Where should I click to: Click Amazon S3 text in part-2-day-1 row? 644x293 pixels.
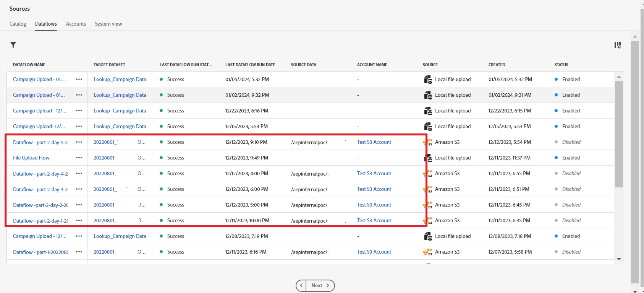click(447, 220)
